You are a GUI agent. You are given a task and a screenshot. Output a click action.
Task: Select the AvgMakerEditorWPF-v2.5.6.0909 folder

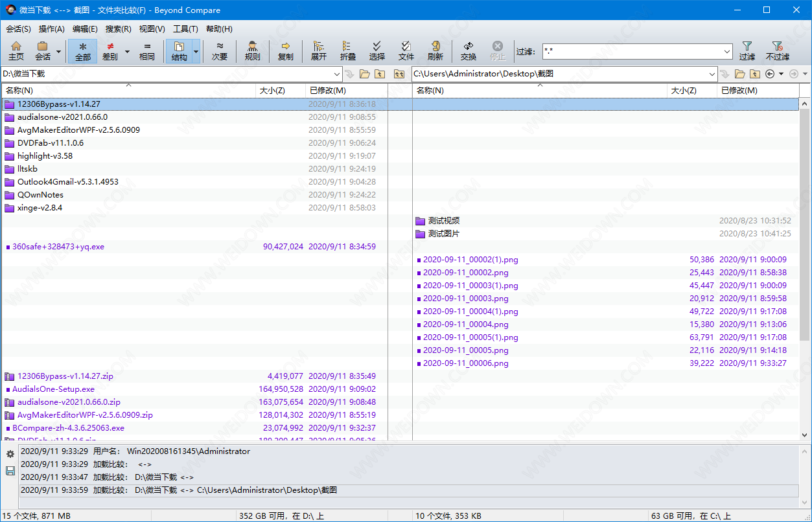[78, 130]
